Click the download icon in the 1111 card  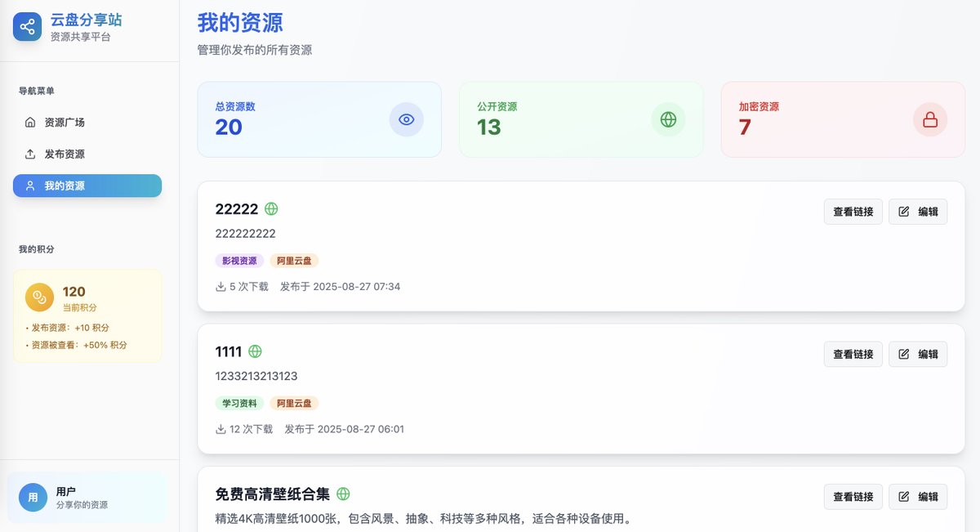220,429
